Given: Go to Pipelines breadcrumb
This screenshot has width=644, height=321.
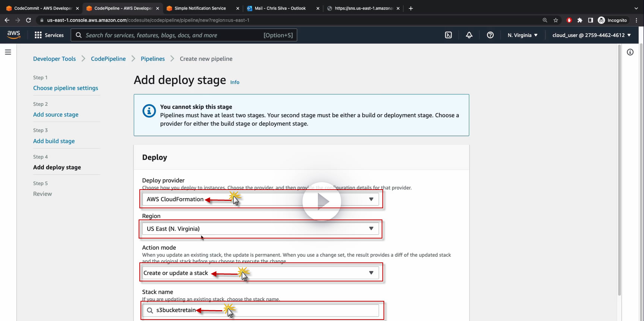Looking at the screenshot, I should 153,59.
